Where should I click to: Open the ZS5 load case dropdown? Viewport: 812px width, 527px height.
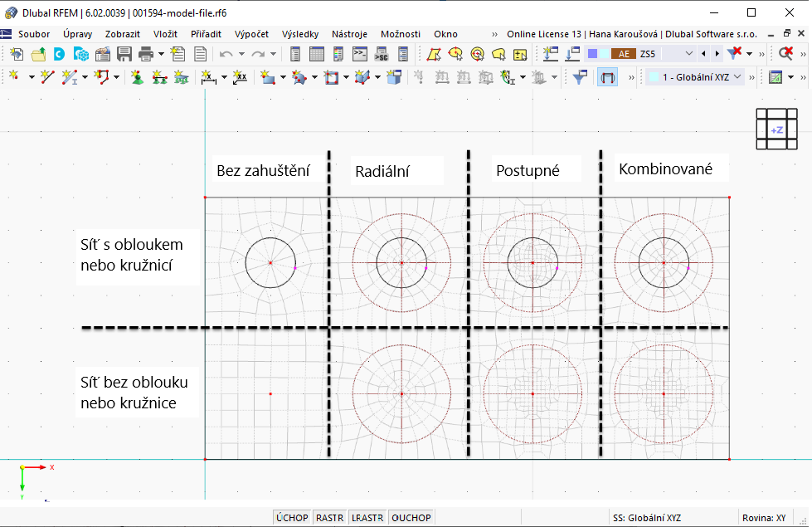pos(688,54)
